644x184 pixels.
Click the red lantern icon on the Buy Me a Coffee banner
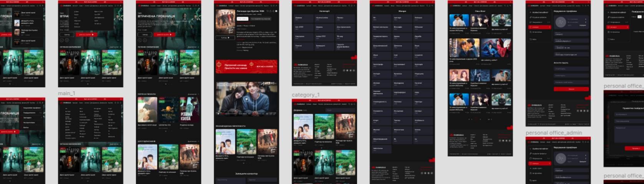pyautogui.click(x=252, y=65)
